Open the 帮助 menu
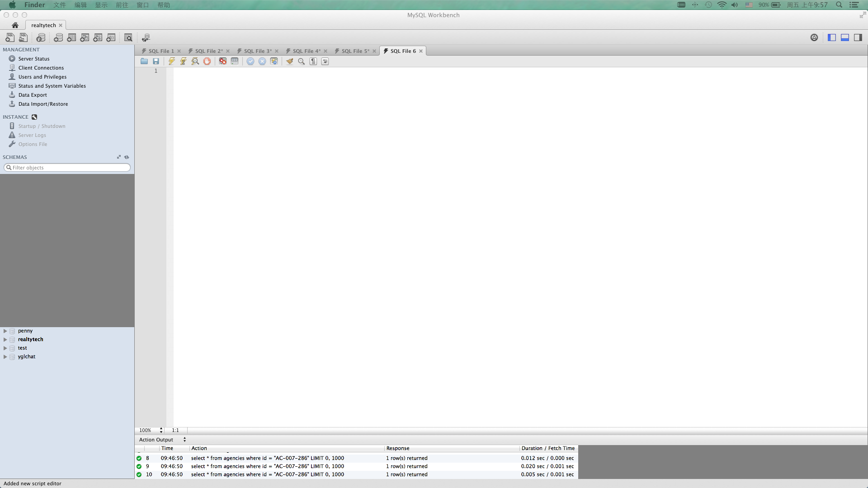Screen dimensions: 868x488 pyautogui.click(x=164, y=5)
